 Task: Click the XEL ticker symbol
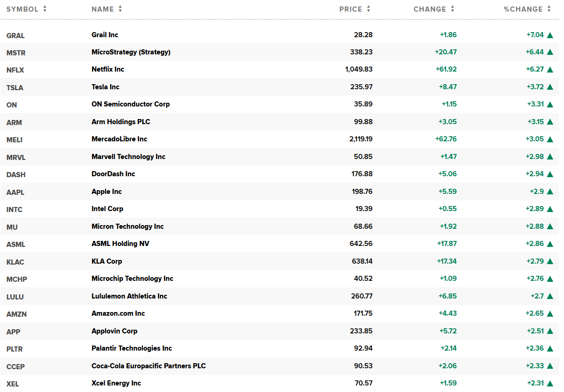coord(13,384)
